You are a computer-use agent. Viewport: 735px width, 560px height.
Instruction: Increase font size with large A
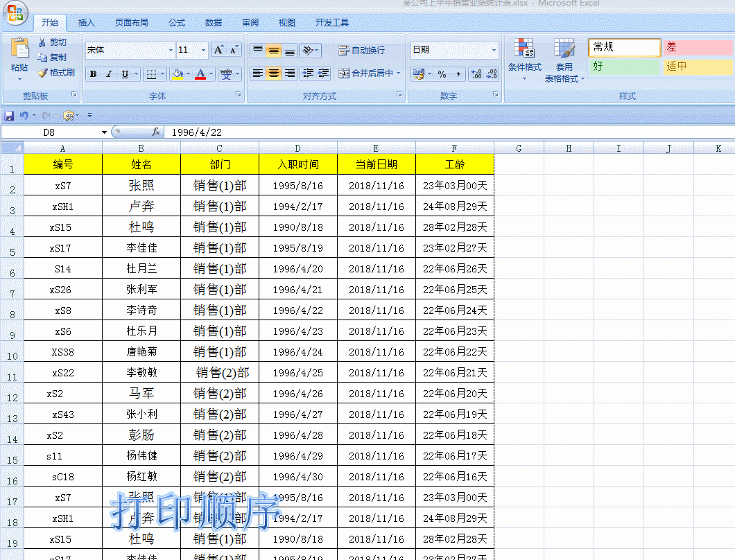[x=218, y=50]
